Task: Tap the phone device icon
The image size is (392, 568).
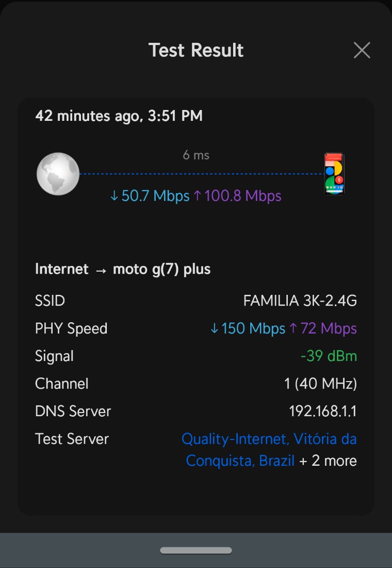Action: (x=334, y=174)
